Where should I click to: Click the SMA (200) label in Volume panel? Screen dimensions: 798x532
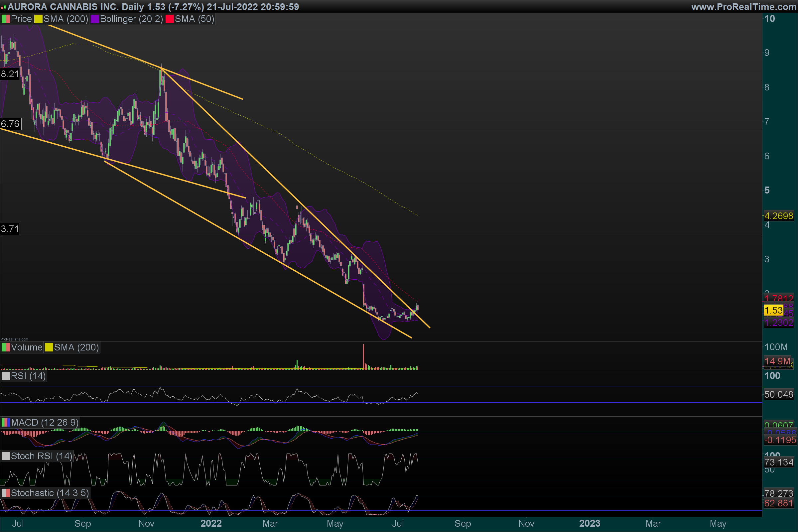76,347
